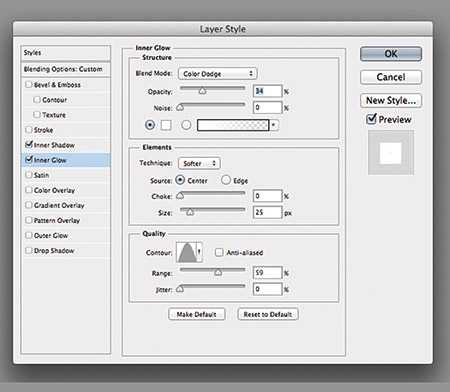Click the Contour curve thumbnail

(186, 252)
